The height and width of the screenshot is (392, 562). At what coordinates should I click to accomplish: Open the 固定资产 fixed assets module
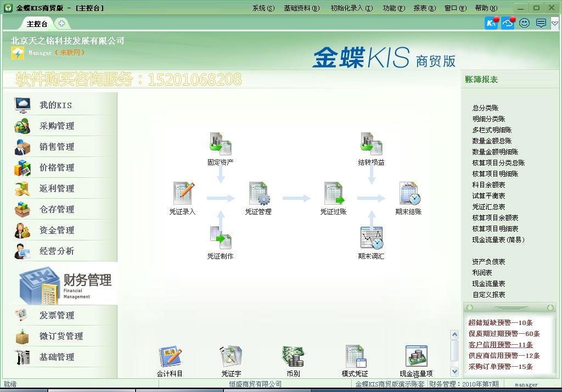(x=220, y=143)
